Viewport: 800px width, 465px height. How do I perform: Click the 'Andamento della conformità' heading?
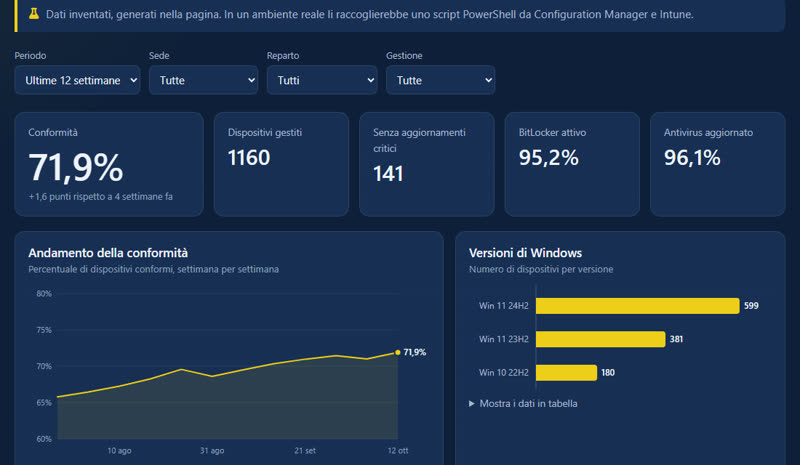coord(108,253)
